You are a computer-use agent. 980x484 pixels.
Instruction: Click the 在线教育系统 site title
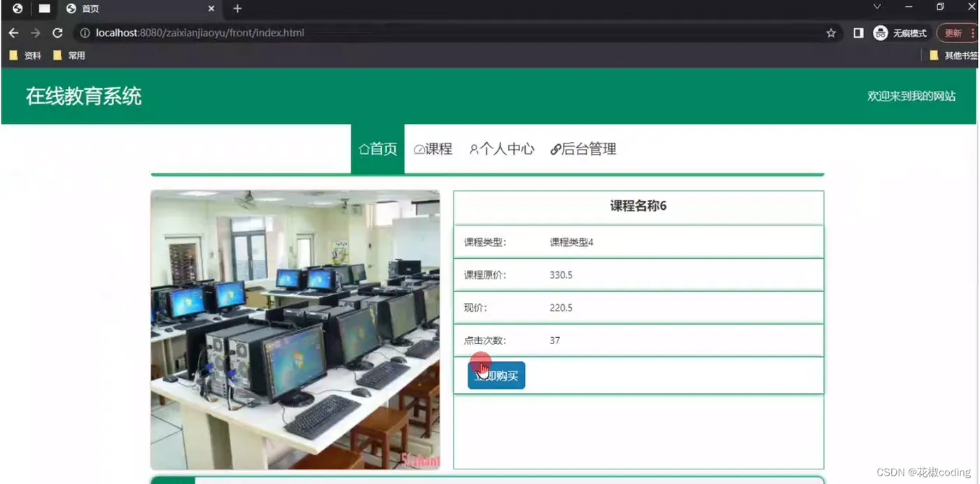84,96
